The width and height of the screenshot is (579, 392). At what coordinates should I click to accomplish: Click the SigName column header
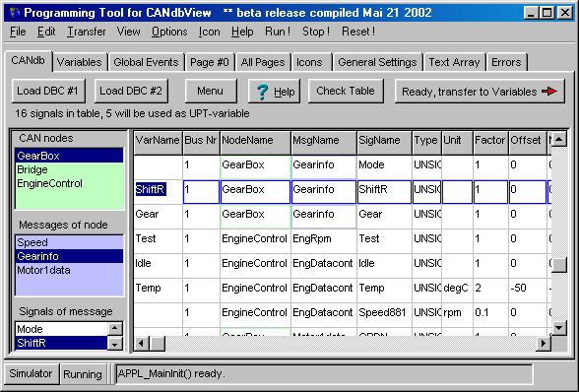click(384, 143)
